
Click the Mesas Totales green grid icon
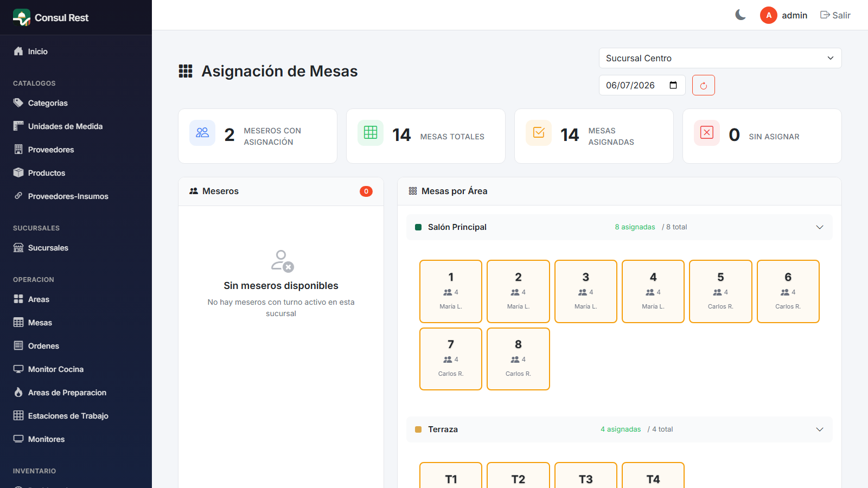point(371,133)
